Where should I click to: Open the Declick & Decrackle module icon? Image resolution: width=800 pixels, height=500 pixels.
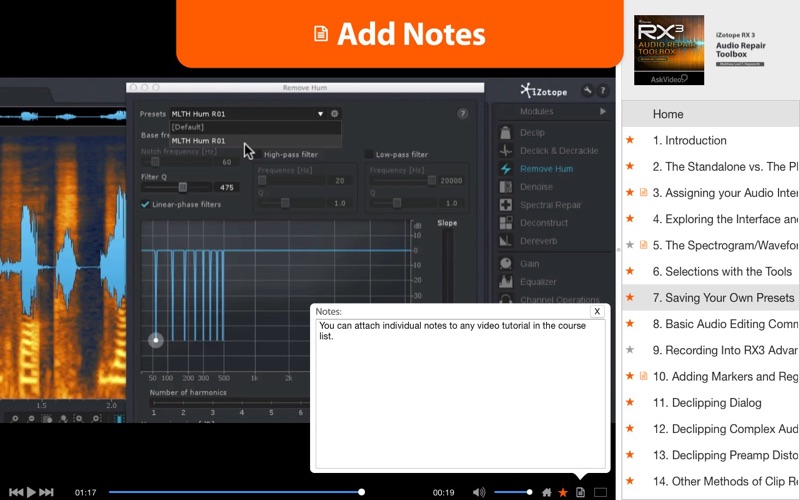point(505,151)
